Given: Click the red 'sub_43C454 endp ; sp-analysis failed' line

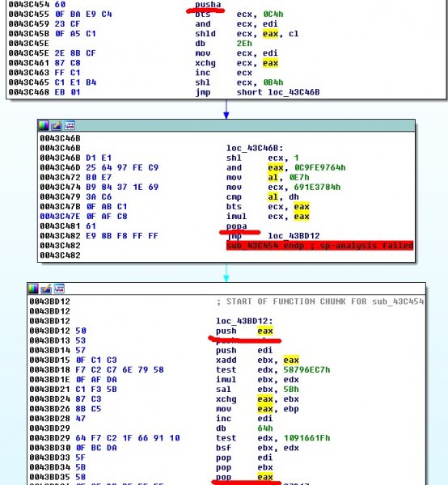Looking at the screenshot, I should pos(320,246).
